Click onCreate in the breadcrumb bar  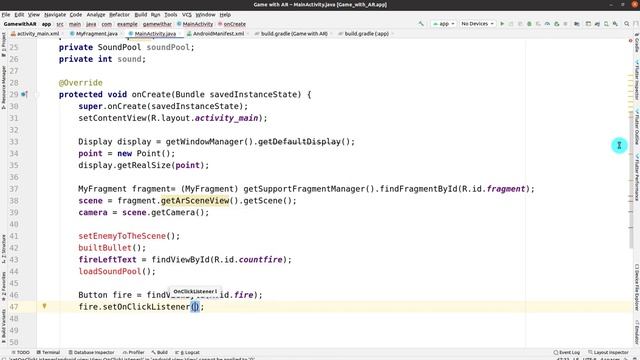(x=232, y=24)
